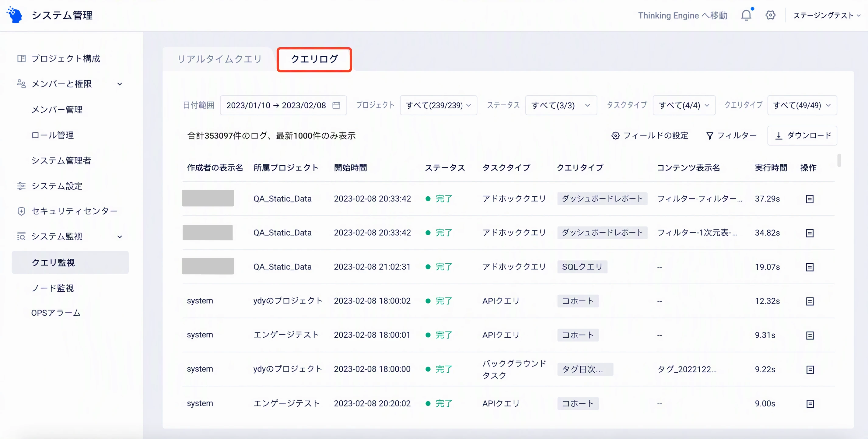
Task: Open details icon for 34.82s row
Action: [810, 233]
